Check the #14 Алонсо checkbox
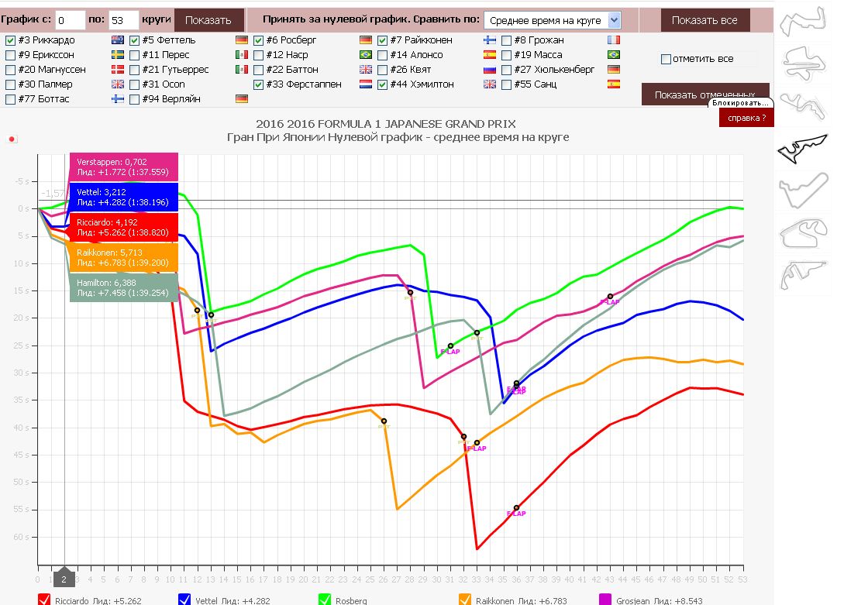 tap(383, 55)
